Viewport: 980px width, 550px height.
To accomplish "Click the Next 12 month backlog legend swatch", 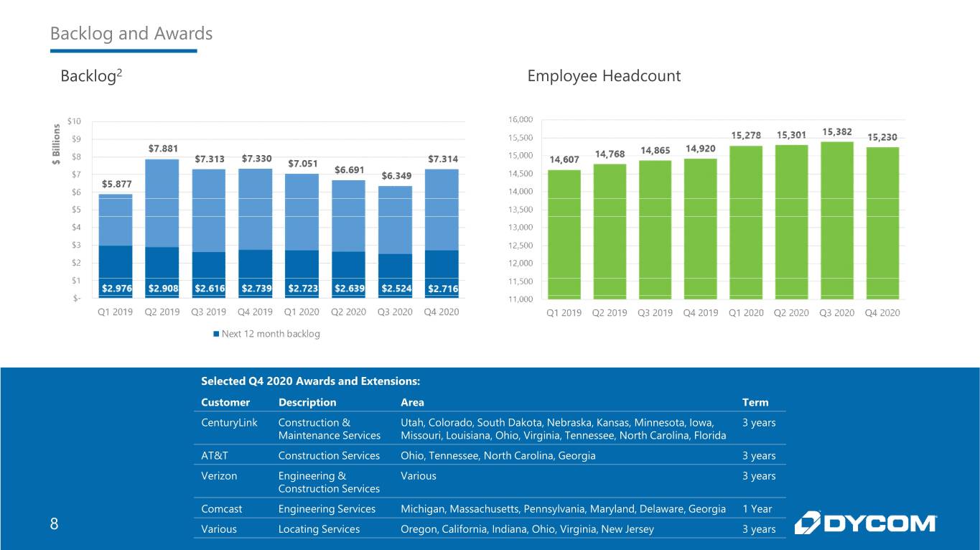I will coord(216,334).
